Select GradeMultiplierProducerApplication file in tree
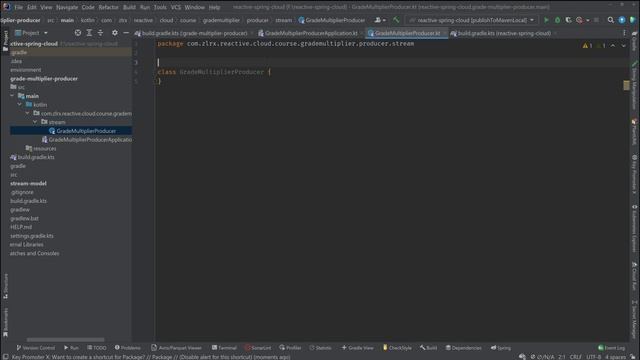 pyautogui.click(x=87, y=140)
